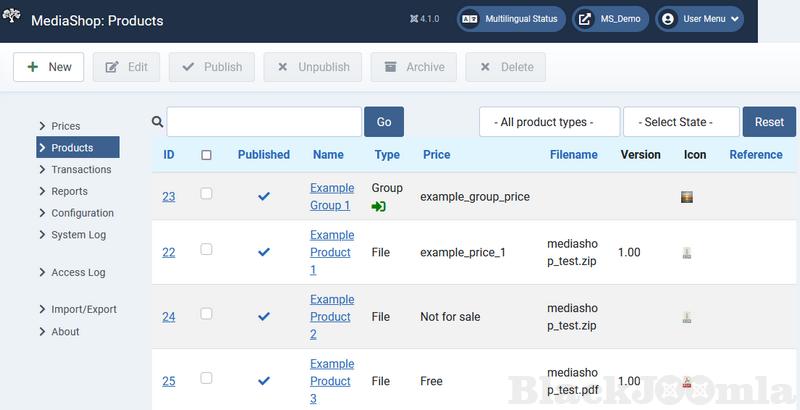
Task: Click the published checkmark for Example Product 1
Action: pos(264,252)
